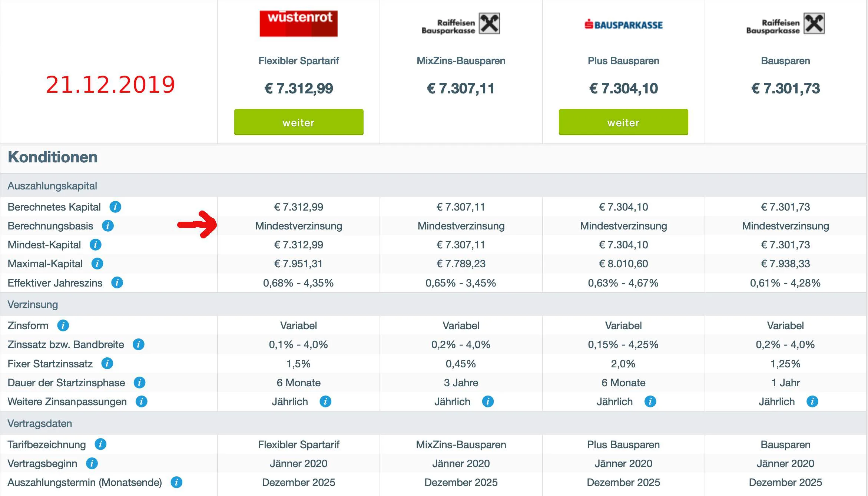Open info icon beside Dauer der Startzinsphase
Viewport: 868px width, 496px height.
tap(140, 383)
